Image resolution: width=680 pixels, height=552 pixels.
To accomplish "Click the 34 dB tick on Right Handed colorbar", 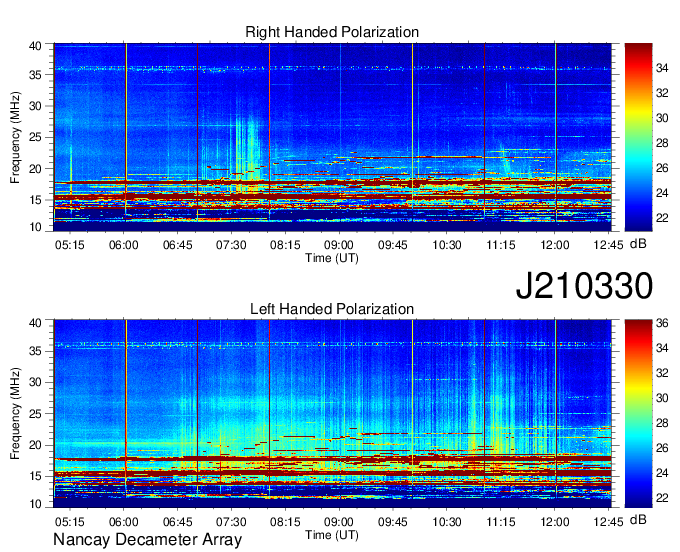I will click(x=662, y=68).
